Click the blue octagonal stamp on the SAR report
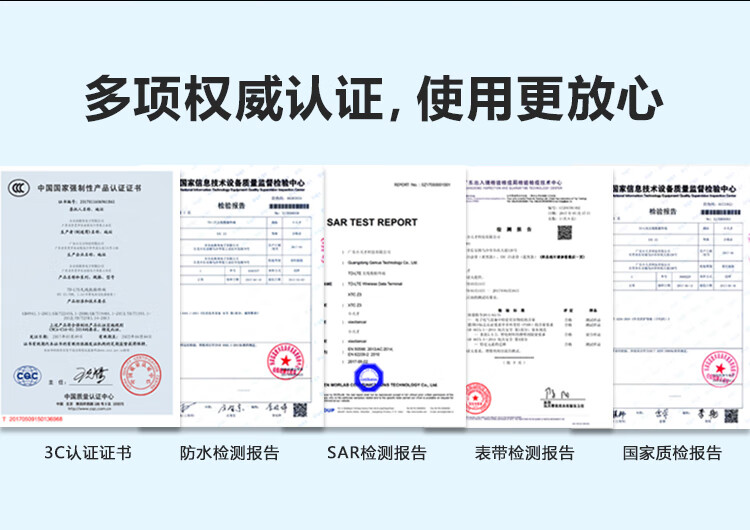Image resolution: width=750 pixels, height=530 pixels. [369, 378]
